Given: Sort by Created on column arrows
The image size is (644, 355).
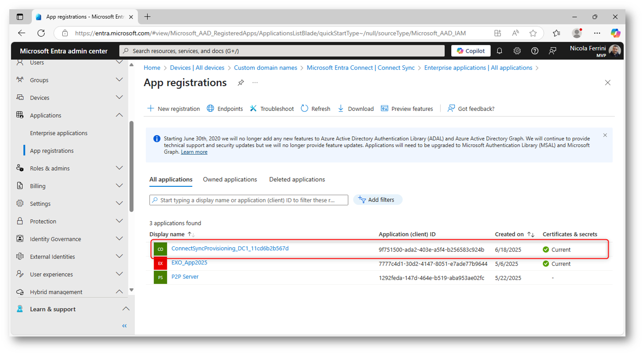Looking at the screenshot, I should (531, 234).
